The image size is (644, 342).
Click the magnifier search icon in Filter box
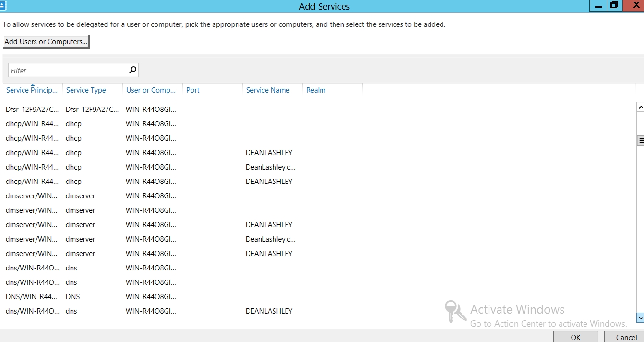click(x=132, y=70)
